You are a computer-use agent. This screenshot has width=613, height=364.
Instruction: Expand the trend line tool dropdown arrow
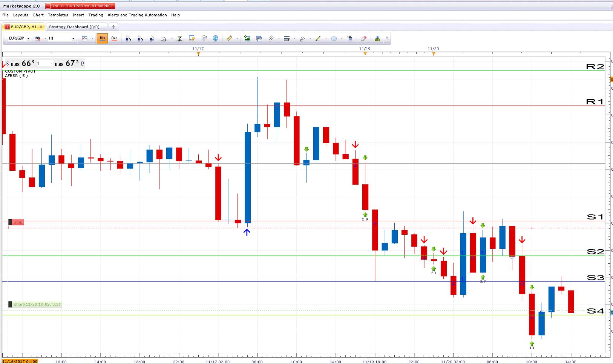[x=326, y=38]
